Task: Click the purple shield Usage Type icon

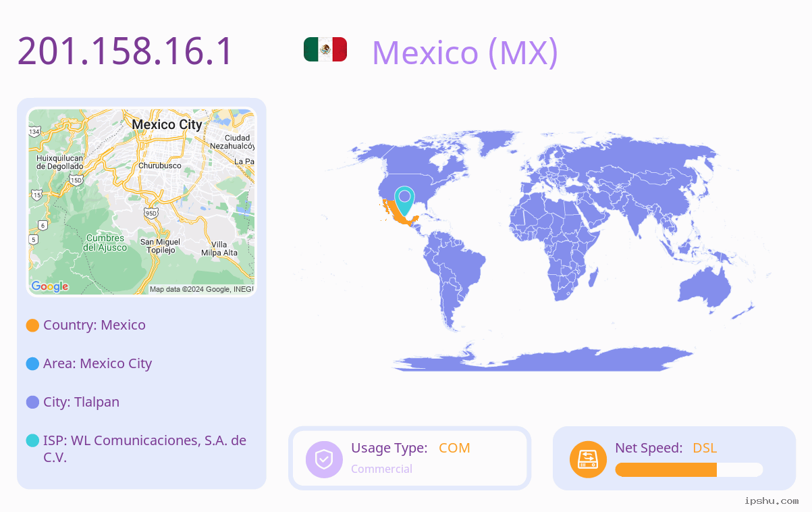Action: coord(324,459)
